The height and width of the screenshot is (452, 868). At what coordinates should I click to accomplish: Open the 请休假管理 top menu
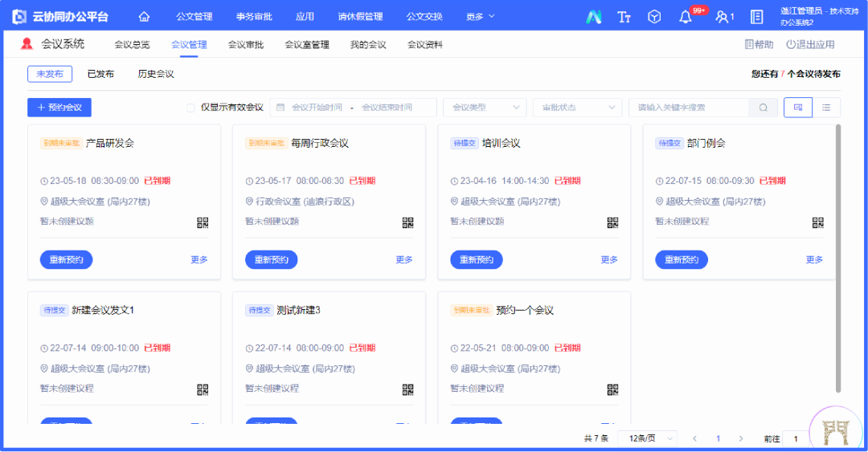(x=360, y=17)
